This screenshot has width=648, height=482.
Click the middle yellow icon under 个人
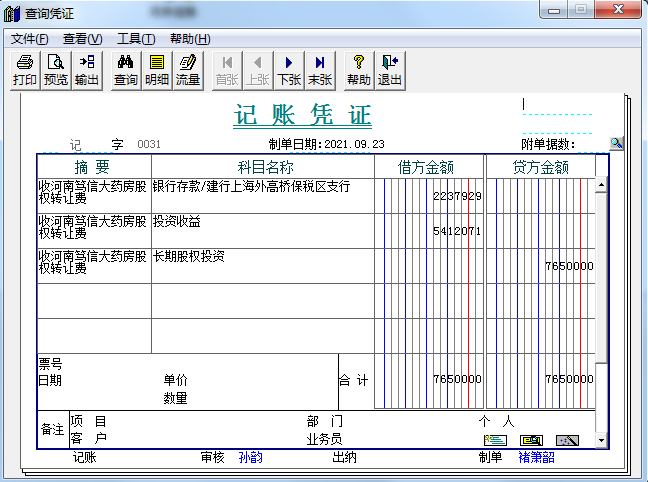531,440
